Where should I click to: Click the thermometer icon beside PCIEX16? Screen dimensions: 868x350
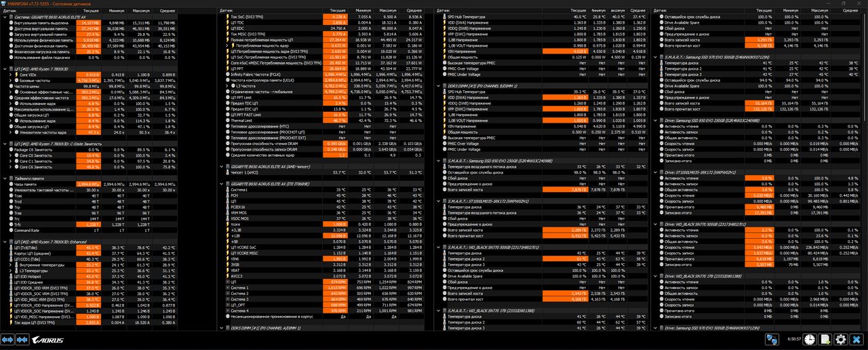[227, 207]
